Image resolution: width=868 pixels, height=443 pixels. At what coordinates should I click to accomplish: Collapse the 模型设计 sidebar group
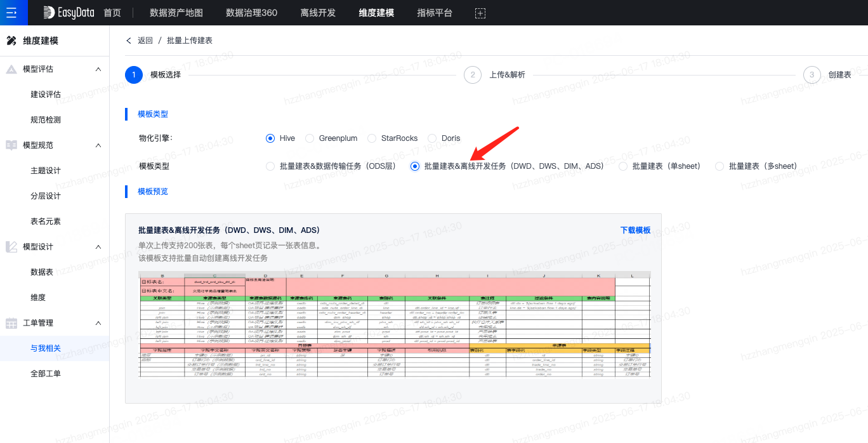[98, 247]
